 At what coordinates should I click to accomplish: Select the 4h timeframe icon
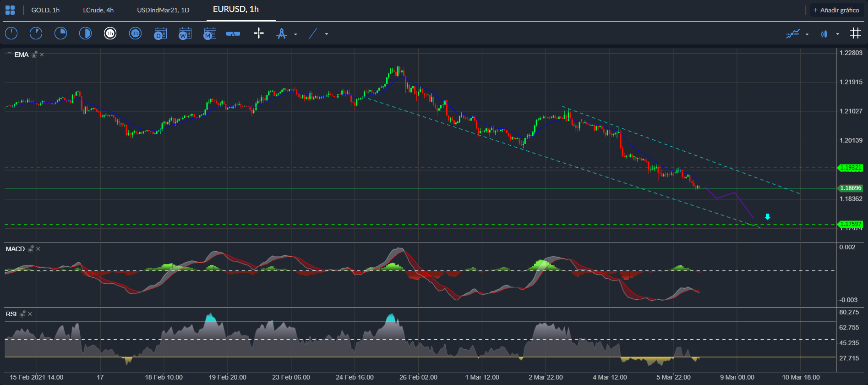coord(135,33)
